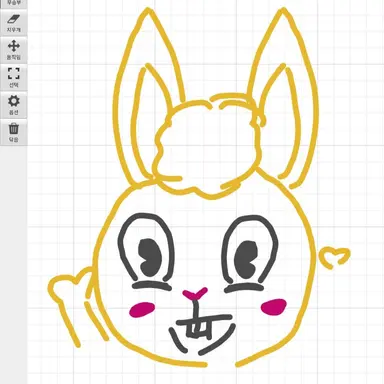
Task: Activate the selection frame tool
Action: (x=14, y=77)
